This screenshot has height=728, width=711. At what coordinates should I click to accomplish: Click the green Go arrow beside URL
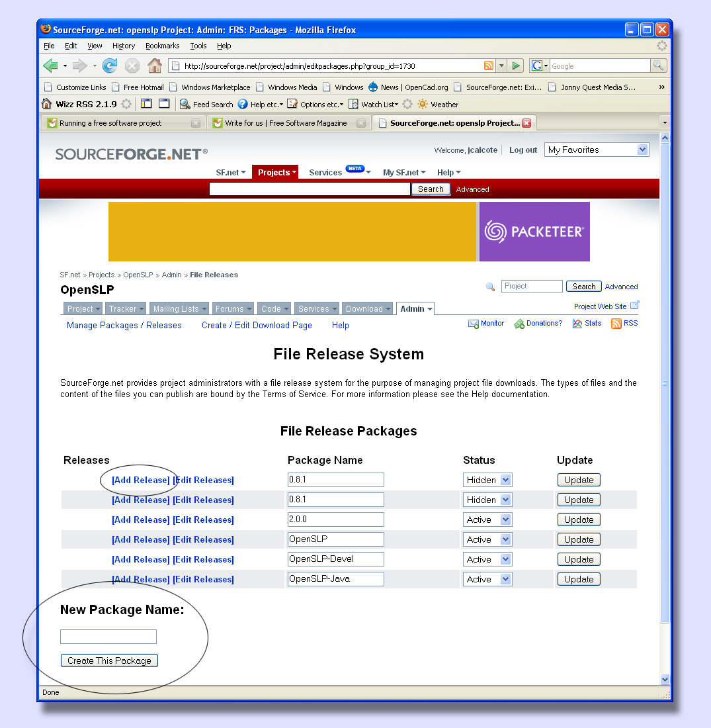[516, 66]
